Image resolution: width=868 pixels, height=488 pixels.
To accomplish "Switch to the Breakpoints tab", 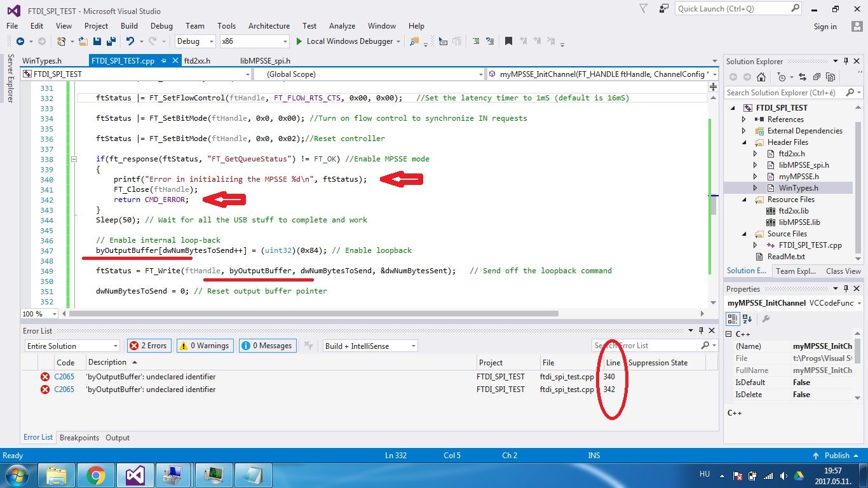I will tap(79, 438).
